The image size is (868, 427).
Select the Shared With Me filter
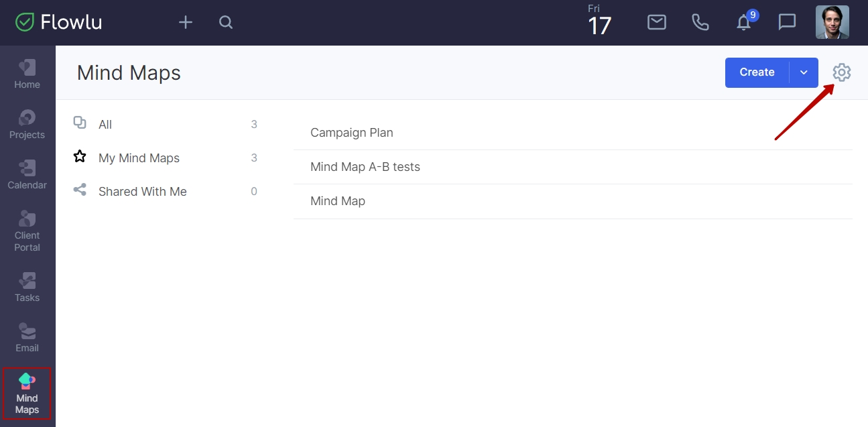tap(165, 192)
